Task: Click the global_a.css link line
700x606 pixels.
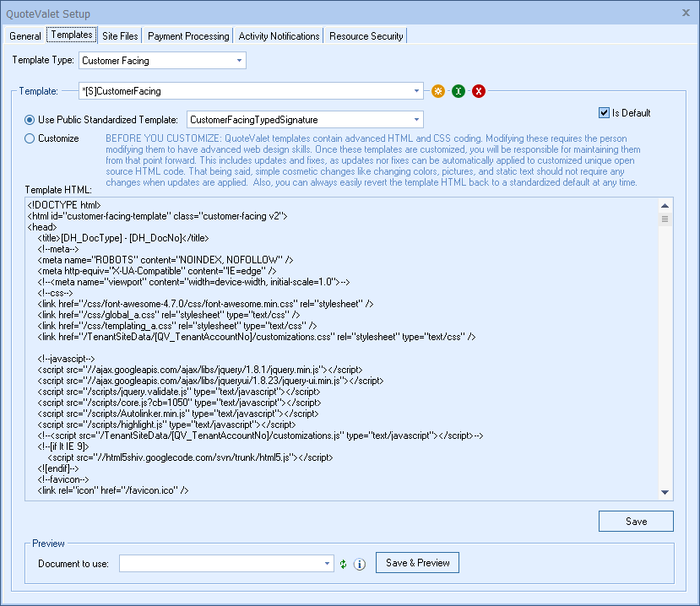Action: (x=169, y=315)
